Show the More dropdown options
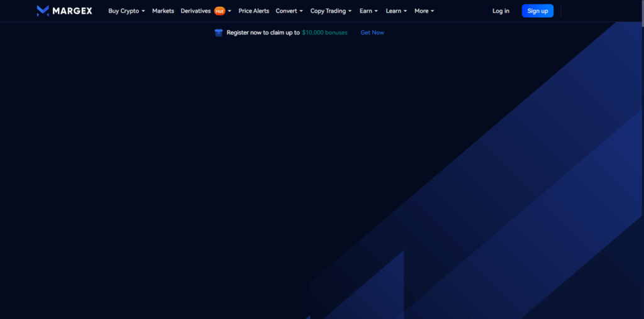 [x=424, y=11]
